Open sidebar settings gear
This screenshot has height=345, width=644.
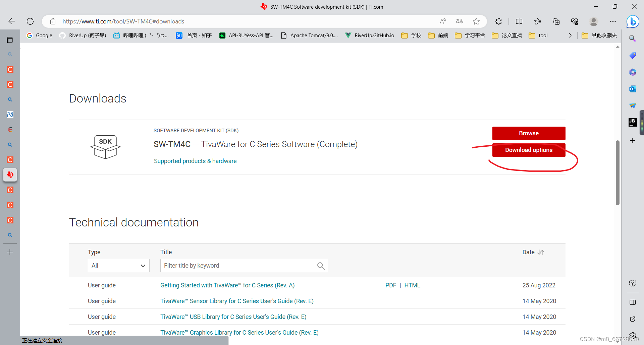633,335
